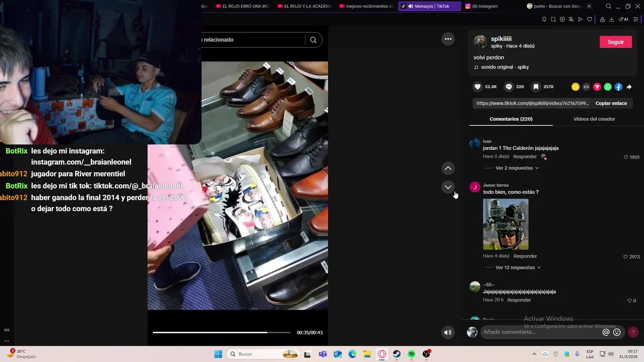Mute the TikTok video sound
The width and height of the screenshot is (644, 362).
point(447,332)
